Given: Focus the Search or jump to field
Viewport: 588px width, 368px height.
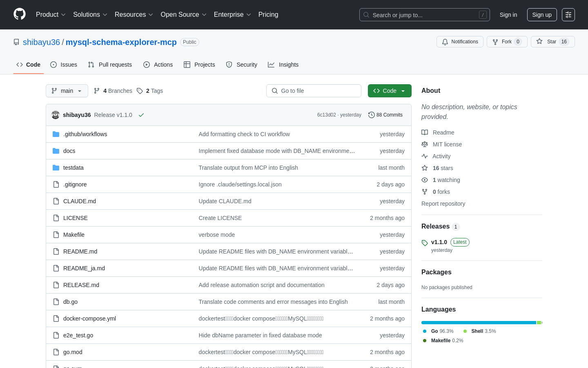Looking at the screenshot, I should (424, 15).
